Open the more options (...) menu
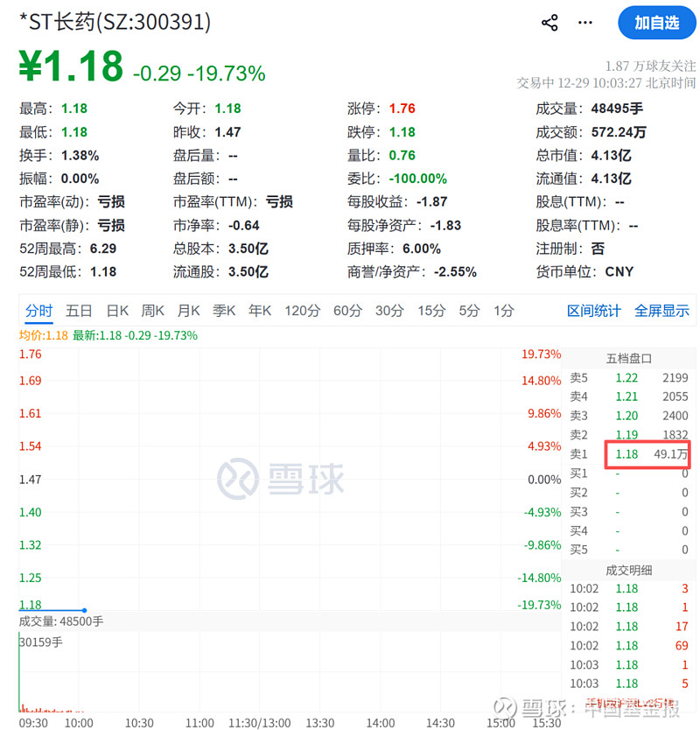The height and width of the screenshot is (730, 700). coord(584,23)
